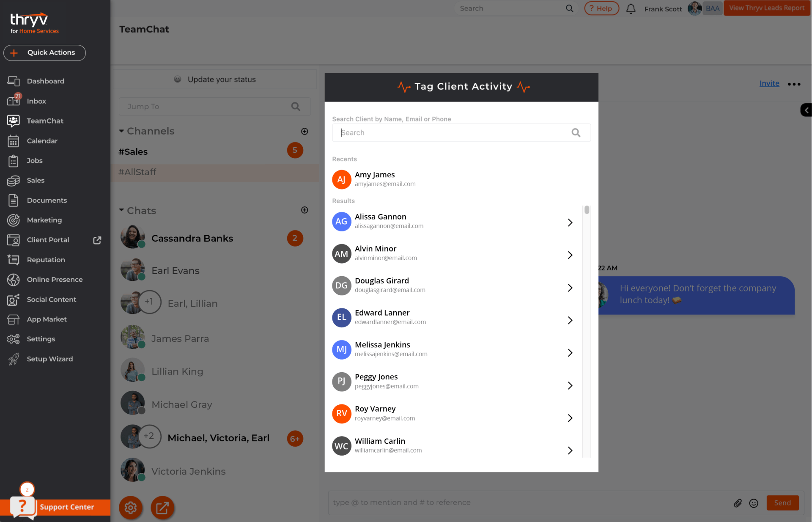Screen dimensions: 812x522
Task: Click the Send message button
Action: (x=782, y=503)
